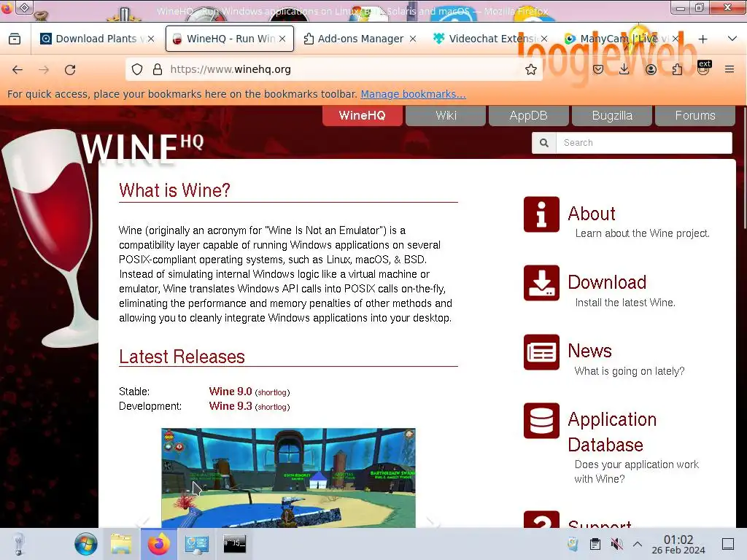This screenshot has height=560, width=747.
Task: Click the WineHQ logo
Action: 142,149
